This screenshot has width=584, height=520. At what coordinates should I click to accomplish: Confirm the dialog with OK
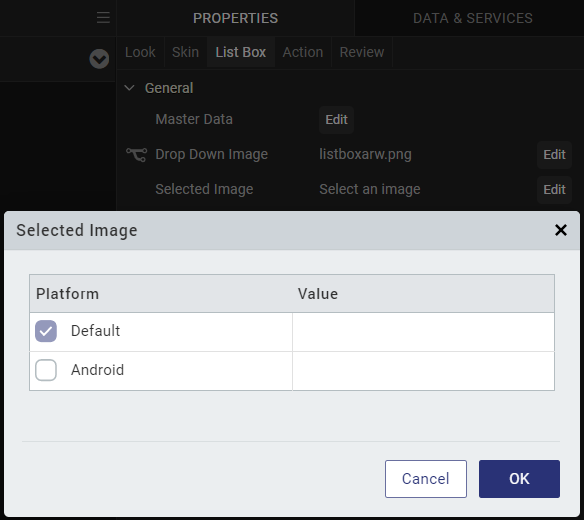click(519, 479)
